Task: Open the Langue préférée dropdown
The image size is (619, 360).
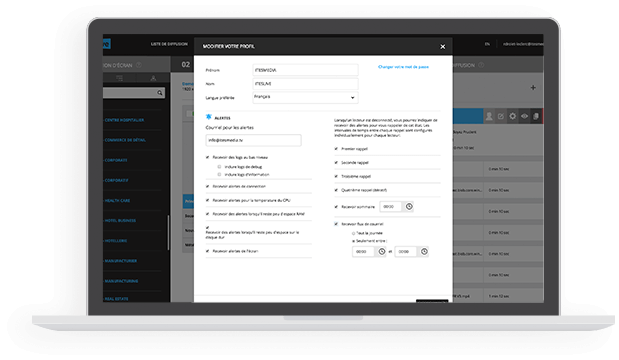Action: click(x=305, y=98)
